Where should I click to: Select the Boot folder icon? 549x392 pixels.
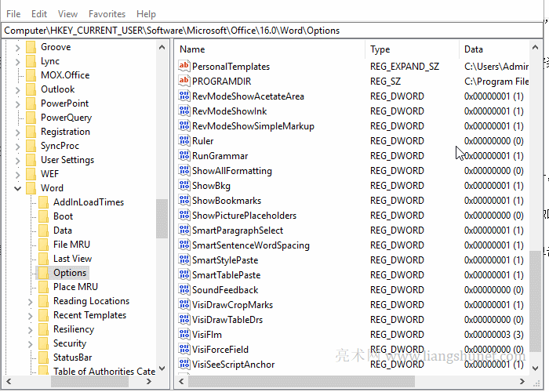click(x=43, y=216)
